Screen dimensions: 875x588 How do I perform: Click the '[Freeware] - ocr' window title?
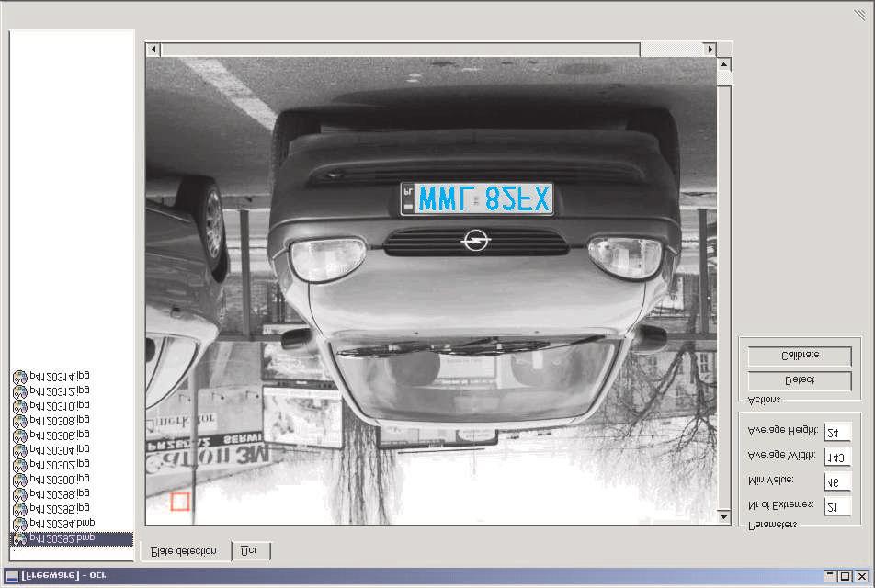63,575
